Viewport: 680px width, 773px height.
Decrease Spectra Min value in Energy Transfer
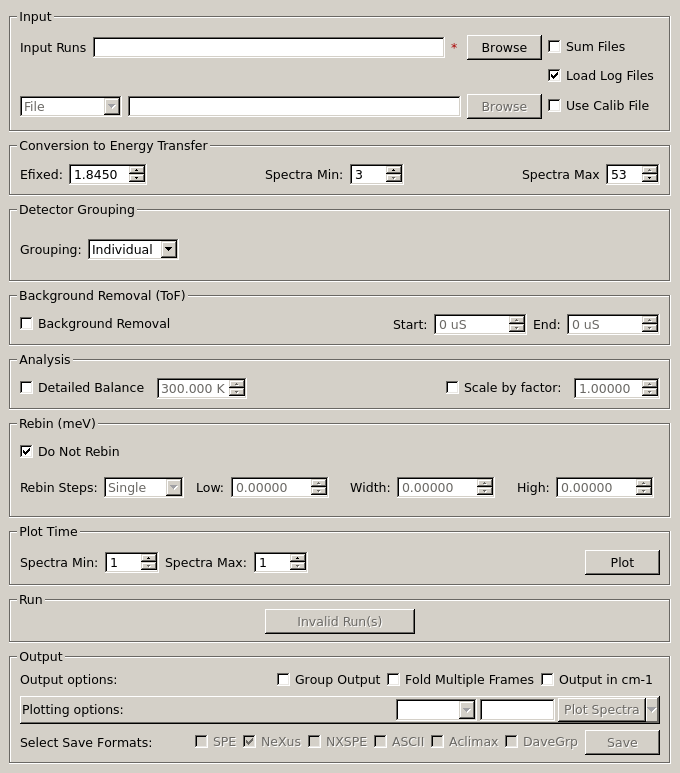pyautogui.click(x=394, y=179)
